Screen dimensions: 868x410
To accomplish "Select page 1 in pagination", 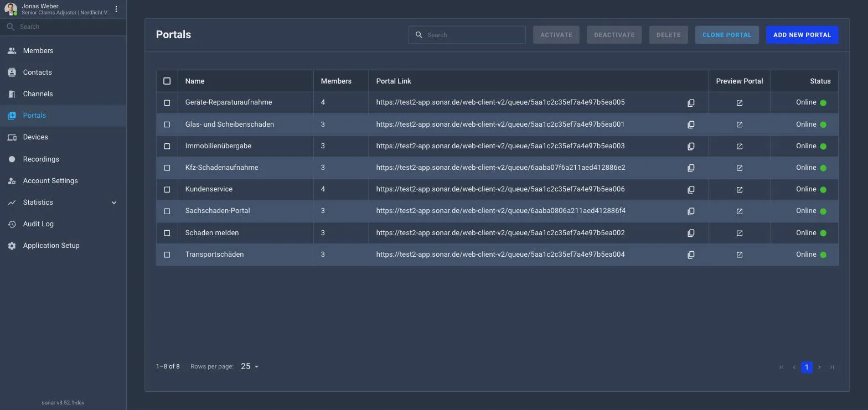I will coord(807,367).
